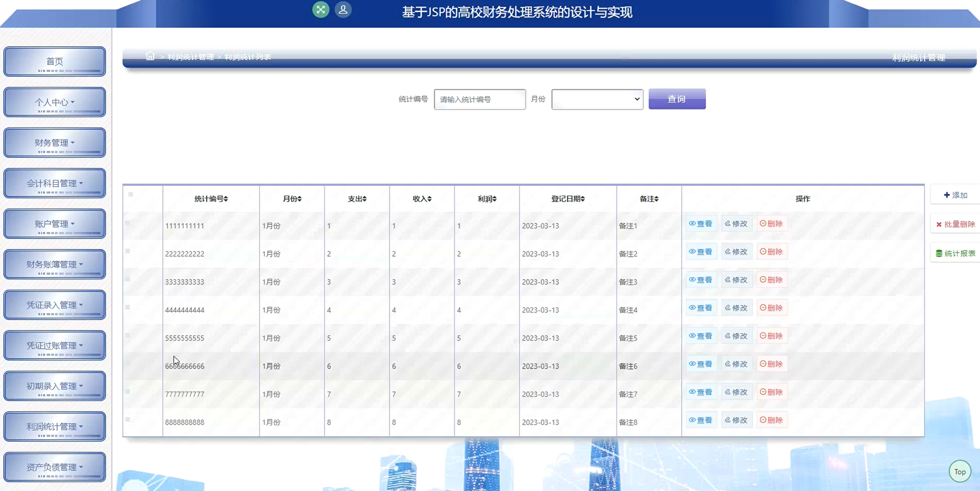Click the user profile icon in header
This screenshot has width=980, height=491.
click(x=343, y=10)
